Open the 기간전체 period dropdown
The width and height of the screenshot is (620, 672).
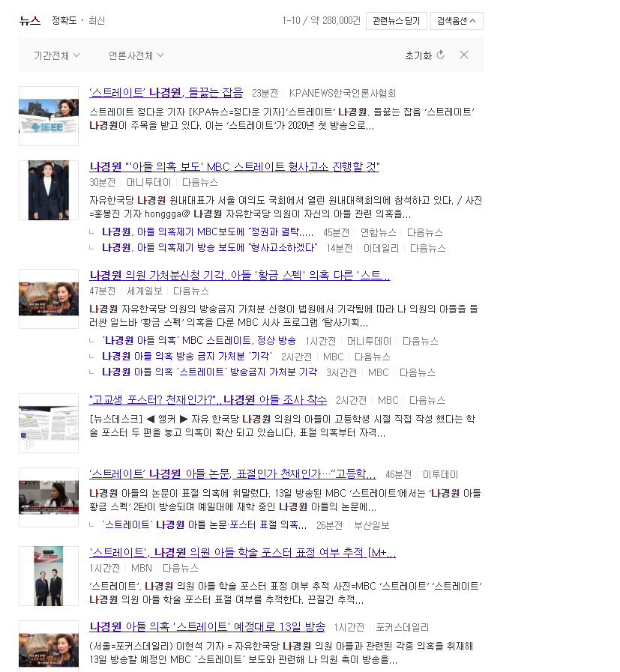pyautogui.click(x=56, y=55)
